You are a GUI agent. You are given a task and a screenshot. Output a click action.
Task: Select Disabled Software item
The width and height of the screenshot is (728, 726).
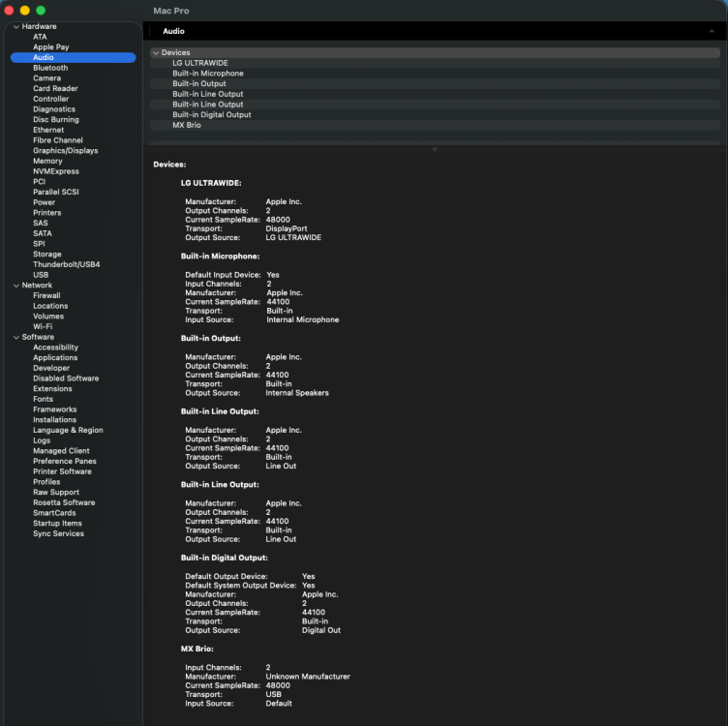pyautogui.click(x=66, y=378)
